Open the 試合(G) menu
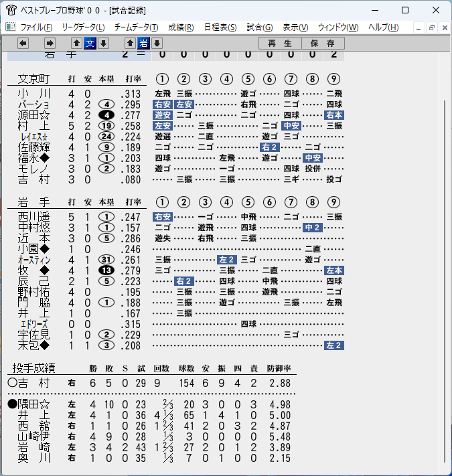Viewport: 452px width, 476px height. point(260,27)
